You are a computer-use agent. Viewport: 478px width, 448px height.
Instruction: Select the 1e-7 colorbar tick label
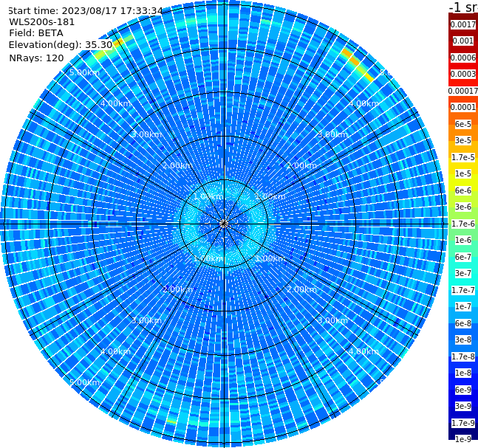(x=463, y=306)
